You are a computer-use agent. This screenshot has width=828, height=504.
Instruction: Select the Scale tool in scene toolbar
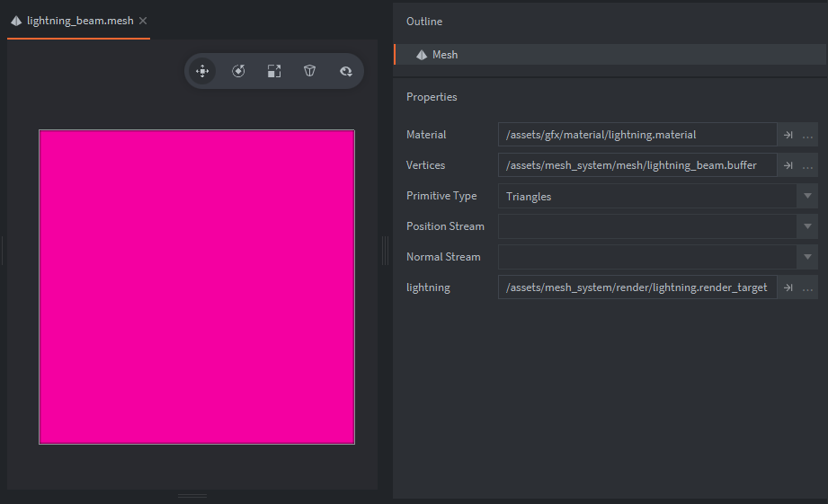click(x=274, y=71)
